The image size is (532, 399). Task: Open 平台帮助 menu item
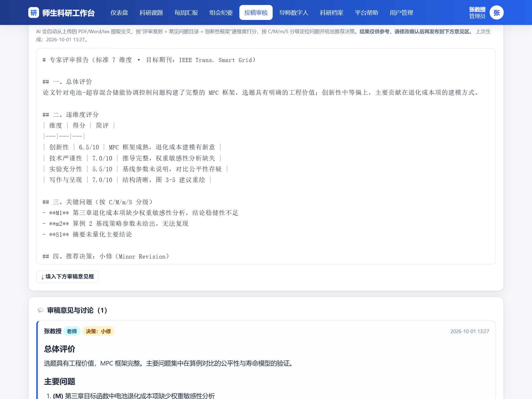click(367, 12)
